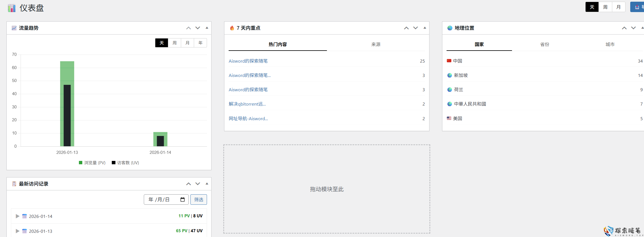Switch to the 城市 tab
This screenshot has height=237, width=644.
click(610, 44)
